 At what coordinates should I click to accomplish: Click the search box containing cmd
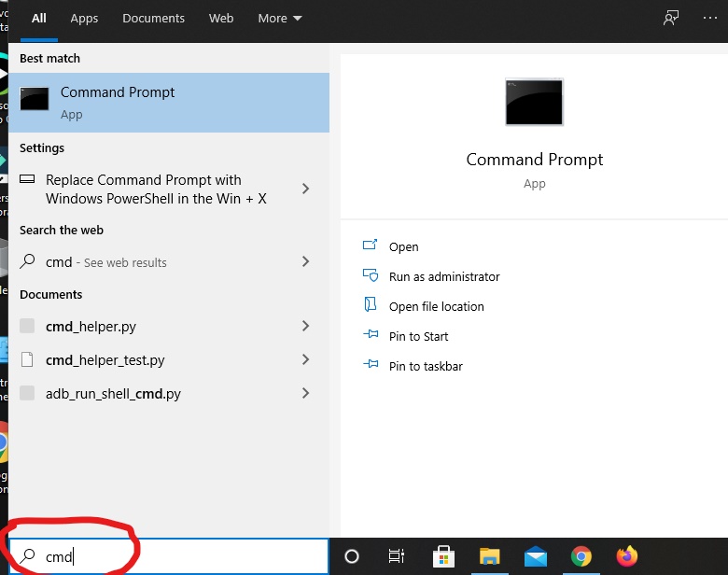click(169, 556)
